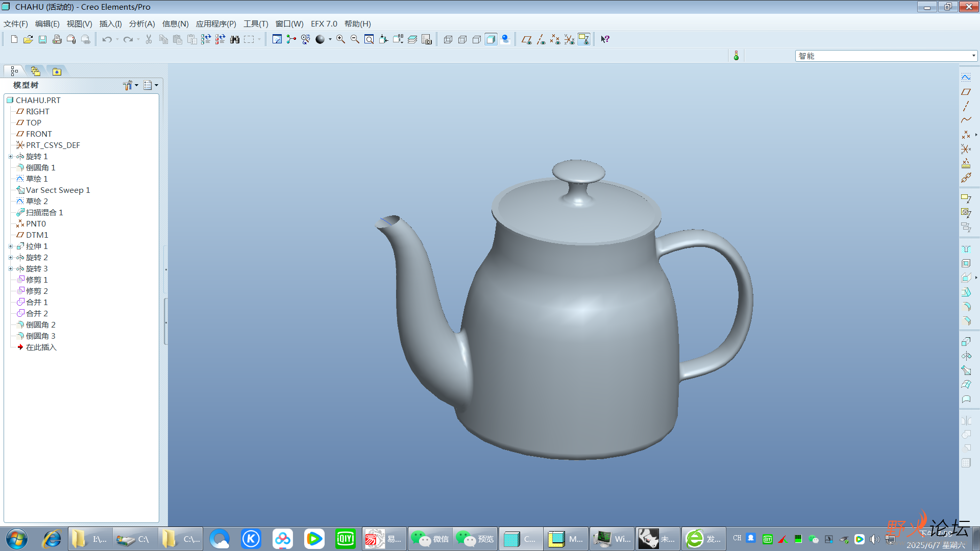Open the 插入(I) menu
Viewport: 980px width, 551px height.
point(111,24)
